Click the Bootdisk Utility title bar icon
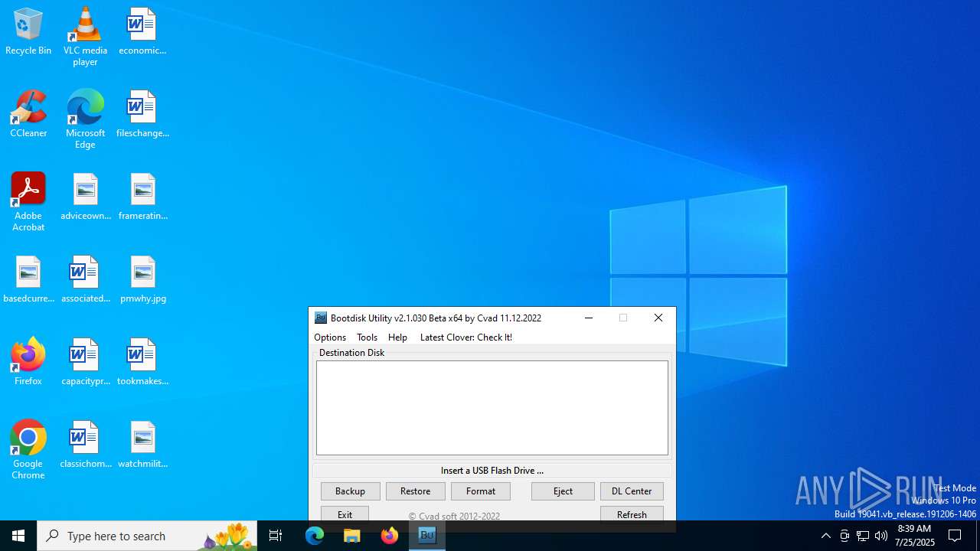The height and width of the screenshot is (551, 980). click(321, 318)
